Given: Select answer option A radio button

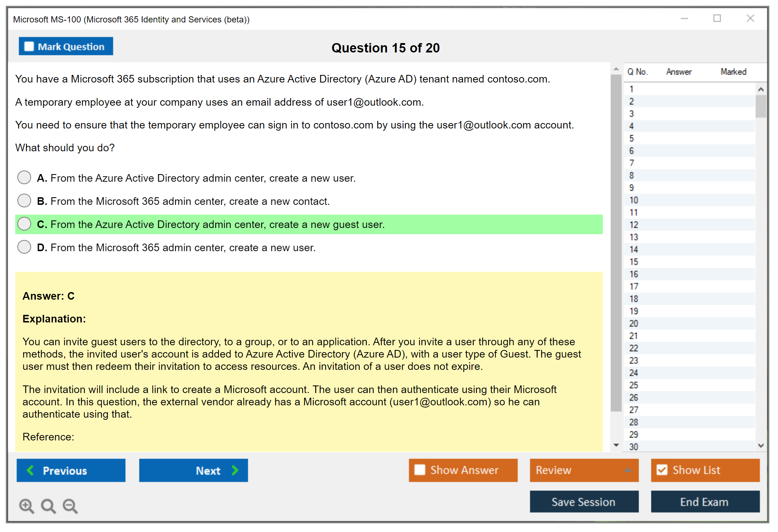Looking at the screenshot, I should pos(24,177).
